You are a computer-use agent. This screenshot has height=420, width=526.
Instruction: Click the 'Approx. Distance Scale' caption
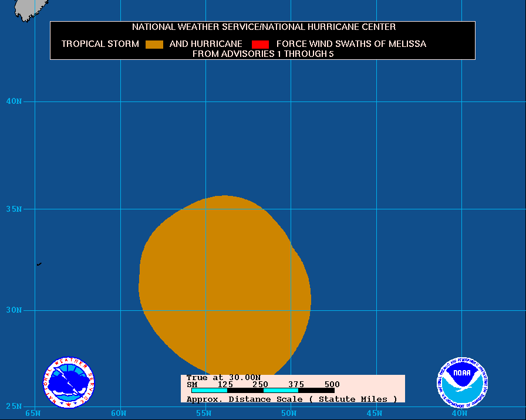point(292,399)
